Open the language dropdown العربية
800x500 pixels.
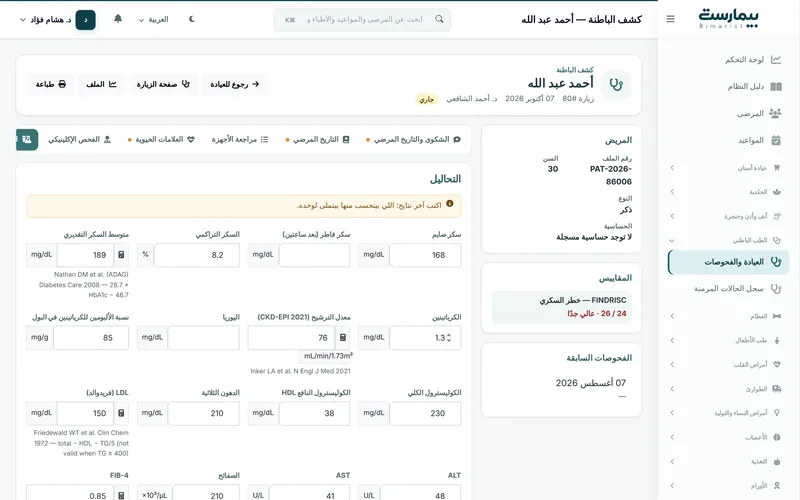[153, 19]
